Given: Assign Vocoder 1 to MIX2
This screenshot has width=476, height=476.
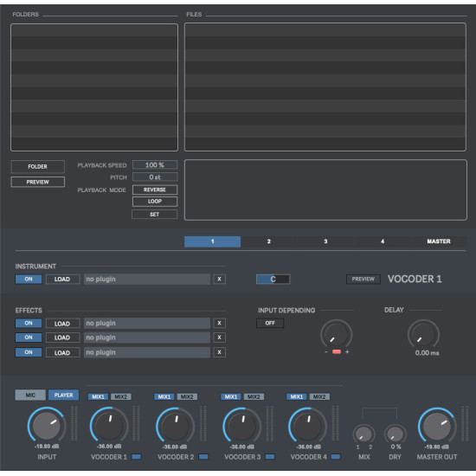Looking at the screenshot, I should point(121,396).
